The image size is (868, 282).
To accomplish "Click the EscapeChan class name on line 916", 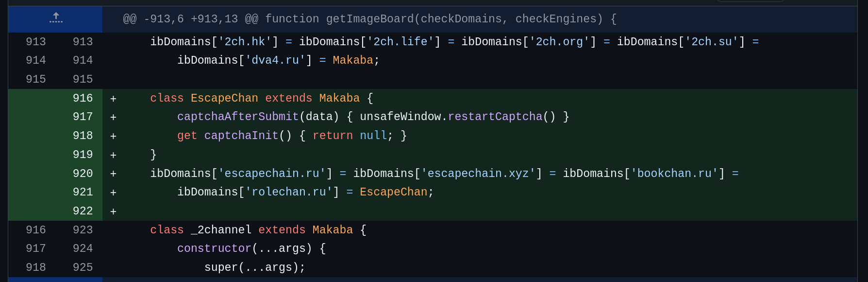I will point(224,98).
